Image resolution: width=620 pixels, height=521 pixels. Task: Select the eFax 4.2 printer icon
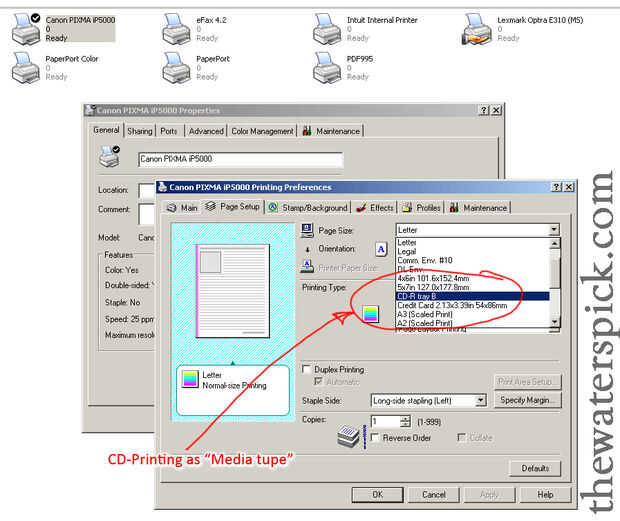[x=176, y=29]
